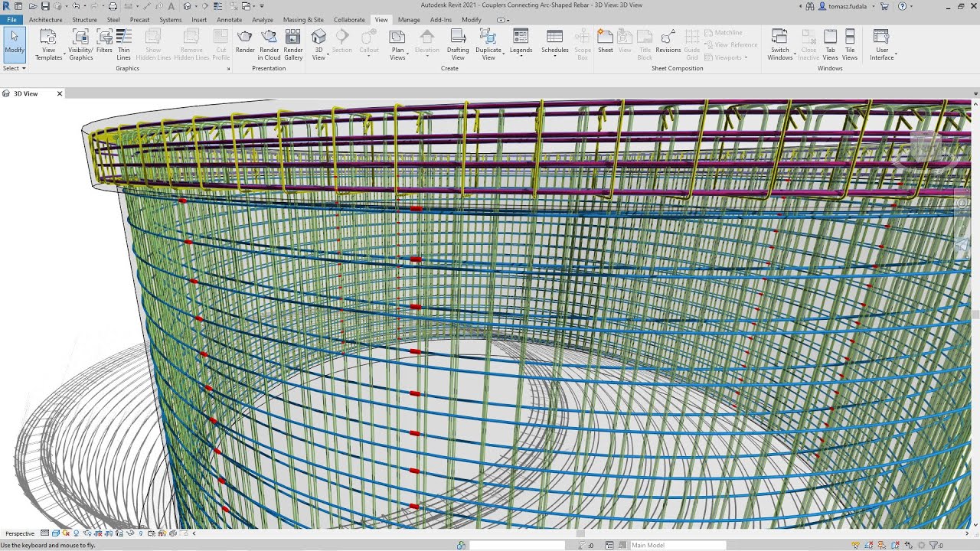Open the Autodesk App Store cart

pos(885,6)
